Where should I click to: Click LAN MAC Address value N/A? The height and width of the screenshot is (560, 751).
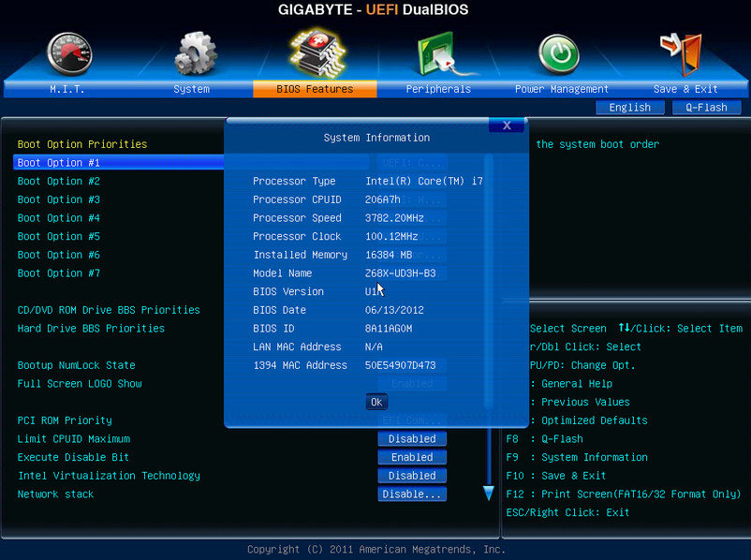pyautogui.click(x=374, y=346)
